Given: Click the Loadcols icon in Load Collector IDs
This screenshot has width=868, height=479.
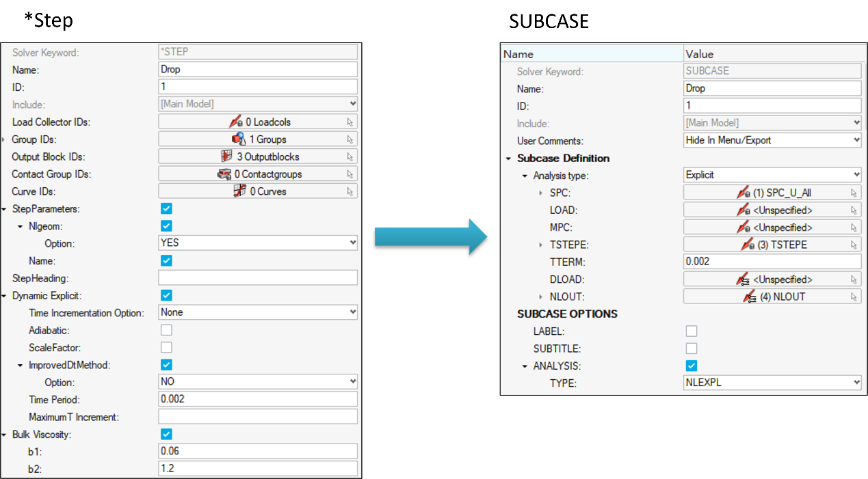Looking at the screenshot, I should tap(236, 122).
